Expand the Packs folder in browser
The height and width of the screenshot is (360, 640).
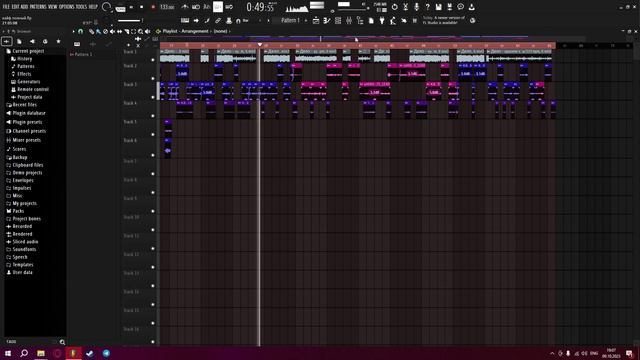pos(15,211)
